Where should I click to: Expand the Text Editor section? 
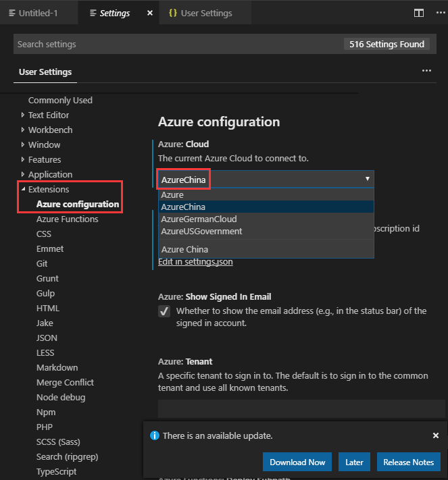coord(23,115)
